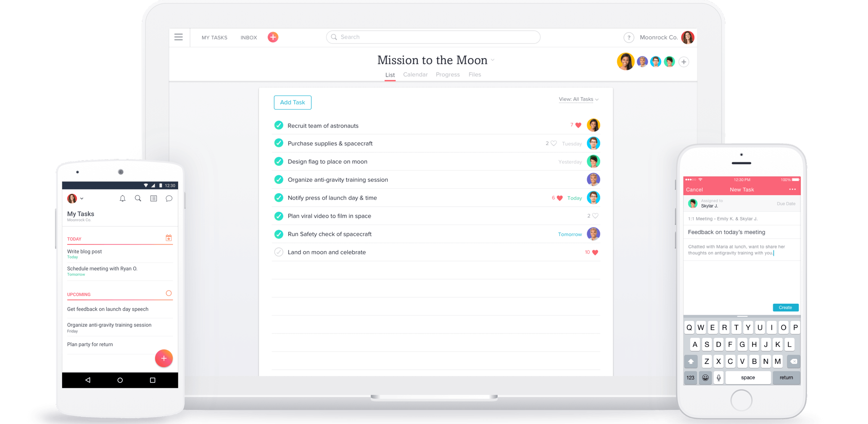Screen dimensions: 868x424
Task: Open the hamburger sidebar menu
Action: tap(178, 37)
